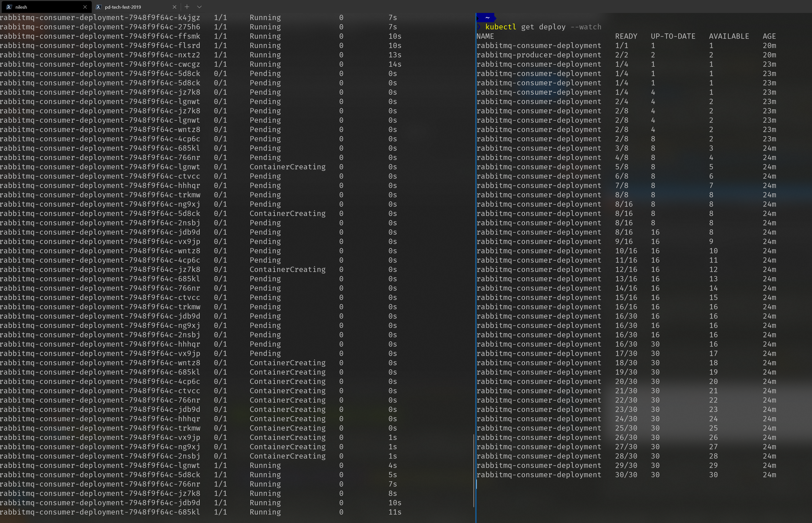Viewport: 812px width, 523px height.
Task: Click the '14s' age value
Action: 395,64
